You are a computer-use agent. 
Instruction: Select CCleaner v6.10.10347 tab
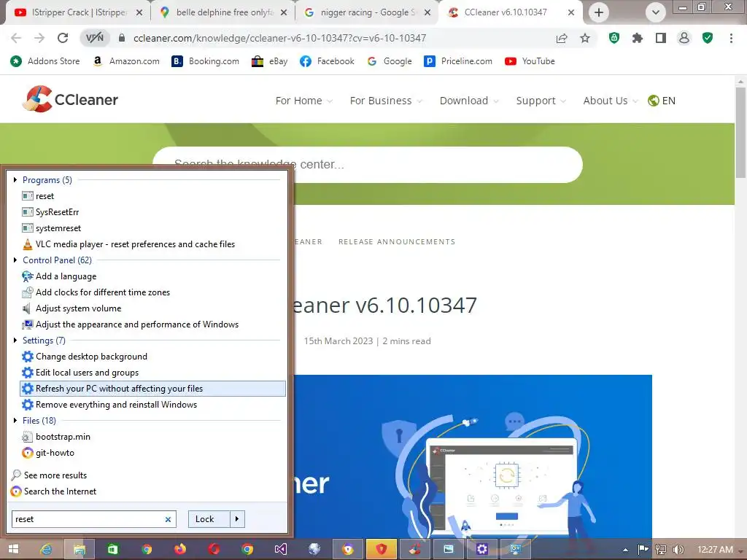click(505, 12)
